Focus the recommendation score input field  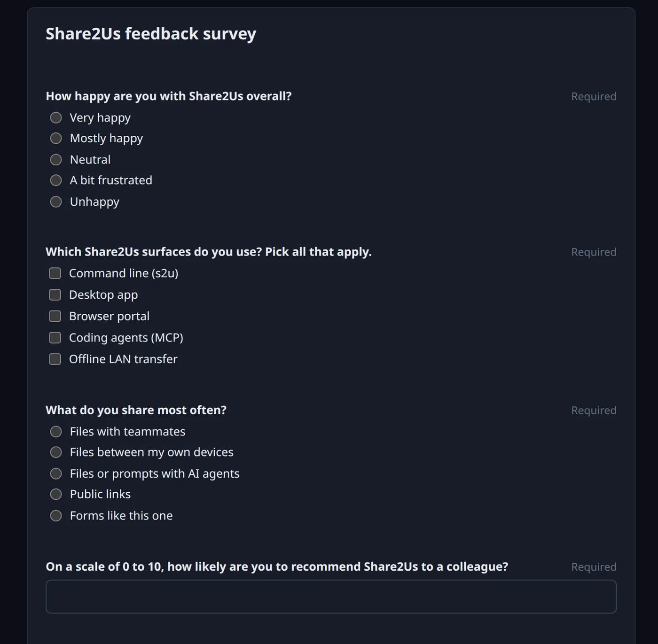pyautogui.click(x=331, y=597)
